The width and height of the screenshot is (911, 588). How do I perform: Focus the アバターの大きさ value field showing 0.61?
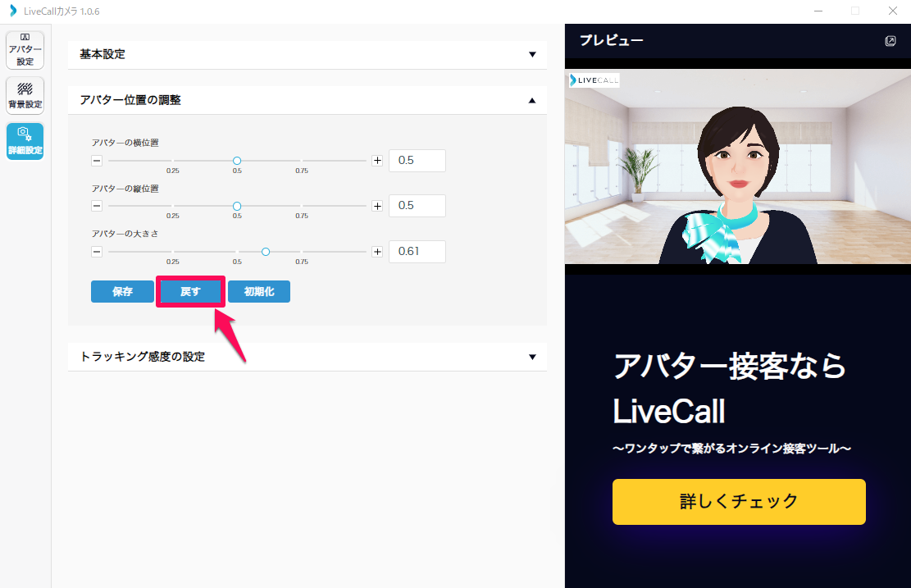[417, 252]
